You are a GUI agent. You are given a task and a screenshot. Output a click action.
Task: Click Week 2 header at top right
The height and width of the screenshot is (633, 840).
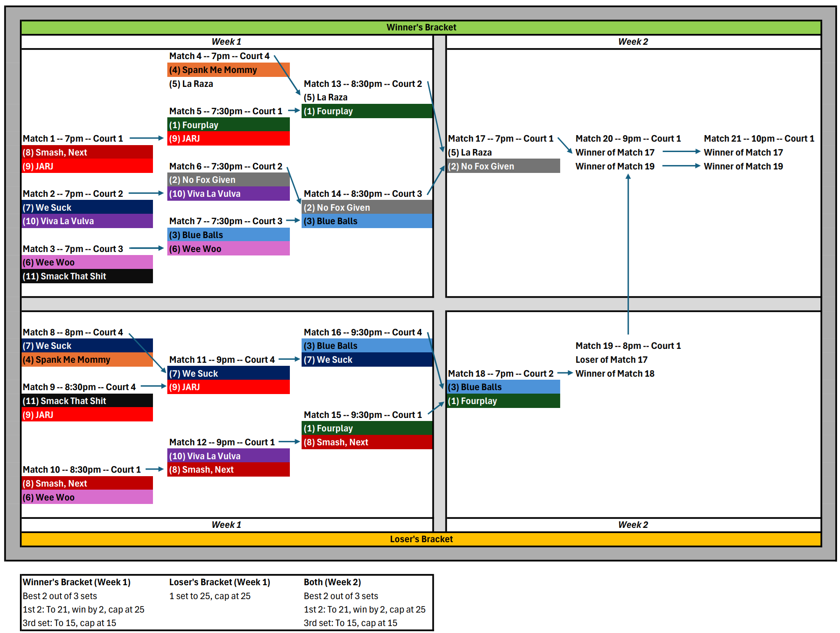pyautogui.click(x=633, y=42)
